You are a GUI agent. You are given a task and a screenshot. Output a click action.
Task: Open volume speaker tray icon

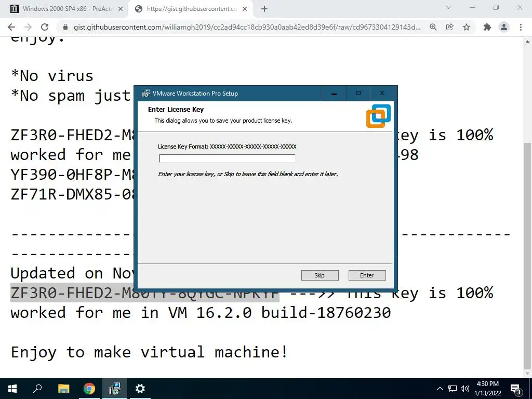(x=465, y=389)
